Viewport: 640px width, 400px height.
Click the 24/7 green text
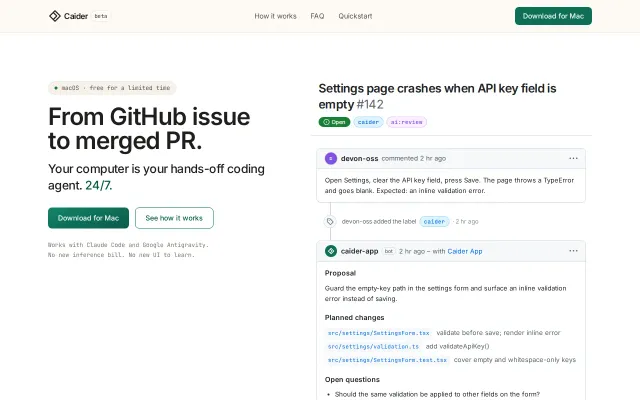[x=99, y=185]
